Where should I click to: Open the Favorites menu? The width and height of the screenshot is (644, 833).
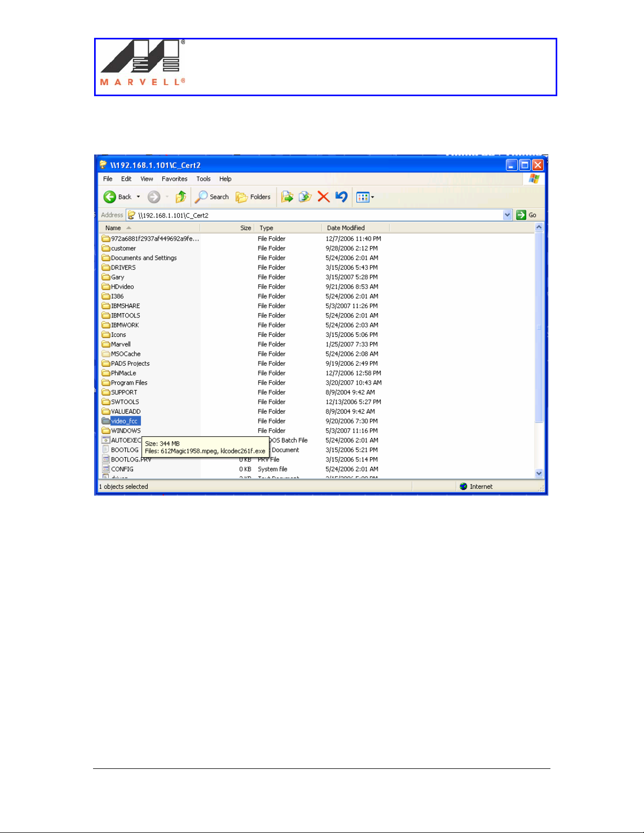click(175, 179)
